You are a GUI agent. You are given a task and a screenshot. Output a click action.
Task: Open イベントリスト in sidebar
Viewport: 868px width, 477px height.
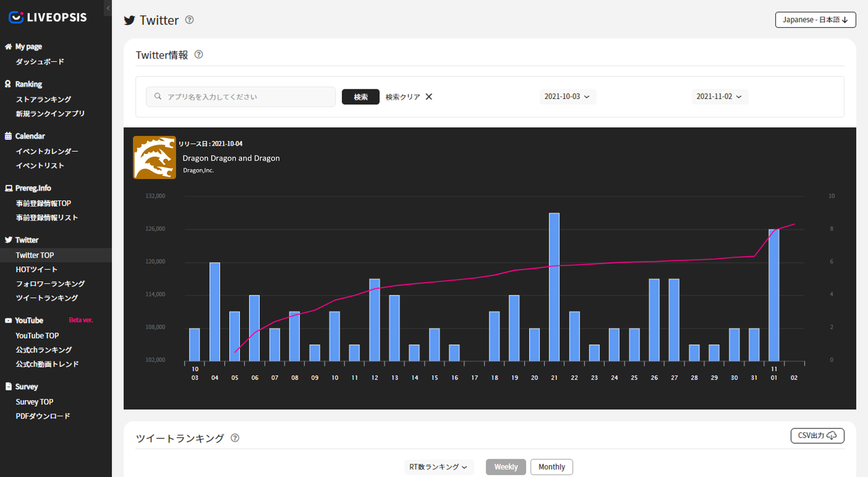40,166
